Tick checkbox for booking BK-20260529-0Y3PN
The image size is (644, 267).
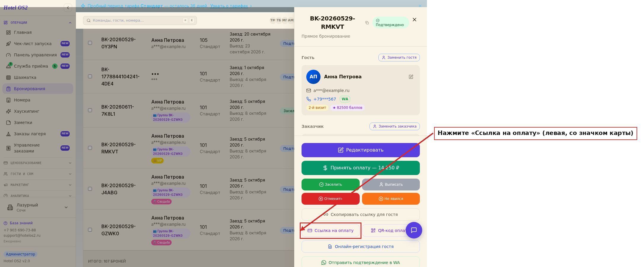coord(90,43)
